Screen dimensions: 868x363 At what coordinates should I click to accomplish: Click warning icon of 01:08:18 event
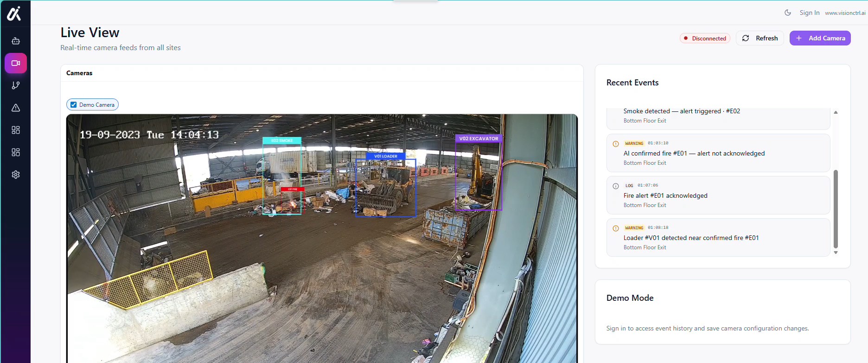point(616,228)
